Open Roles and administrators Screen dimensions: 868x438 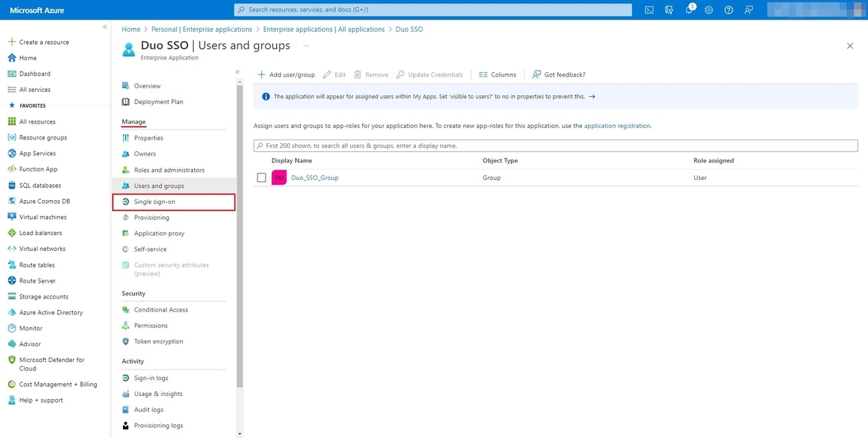(169, 170)
